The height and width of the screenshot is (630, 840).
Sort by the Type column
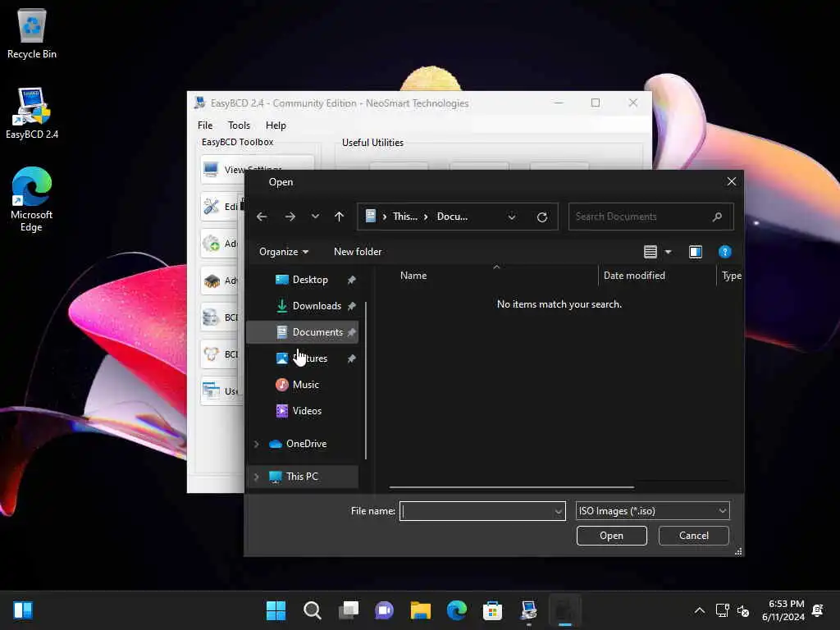(731, 276)
